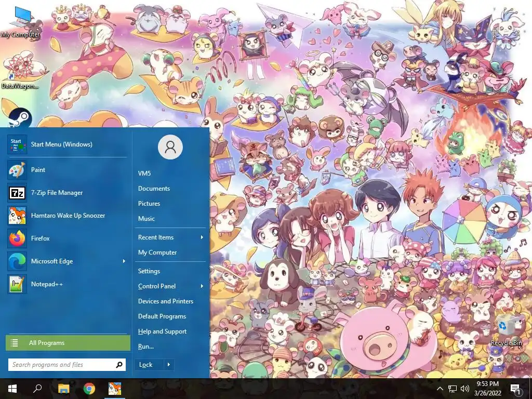Launch Chrome from taskbar

coord(89,389)
